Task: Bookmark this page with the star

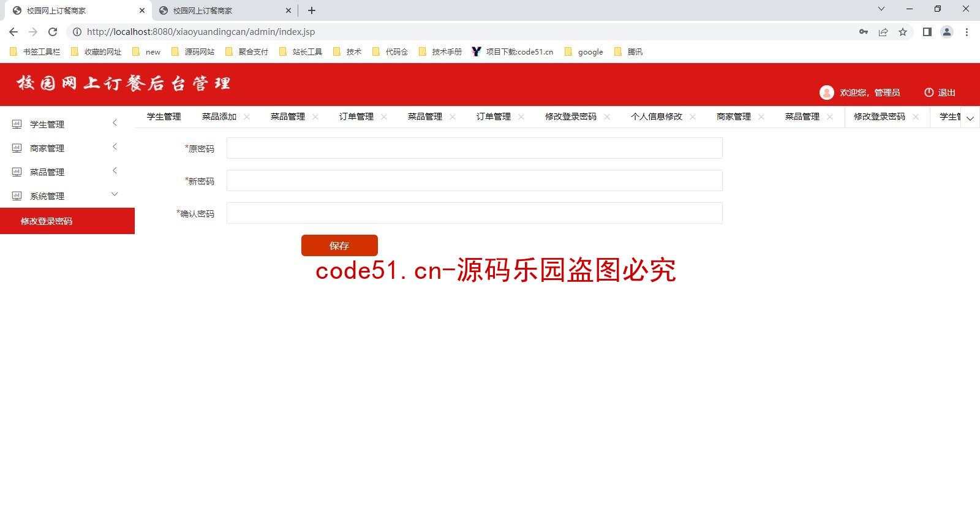Action: (903, 32)
